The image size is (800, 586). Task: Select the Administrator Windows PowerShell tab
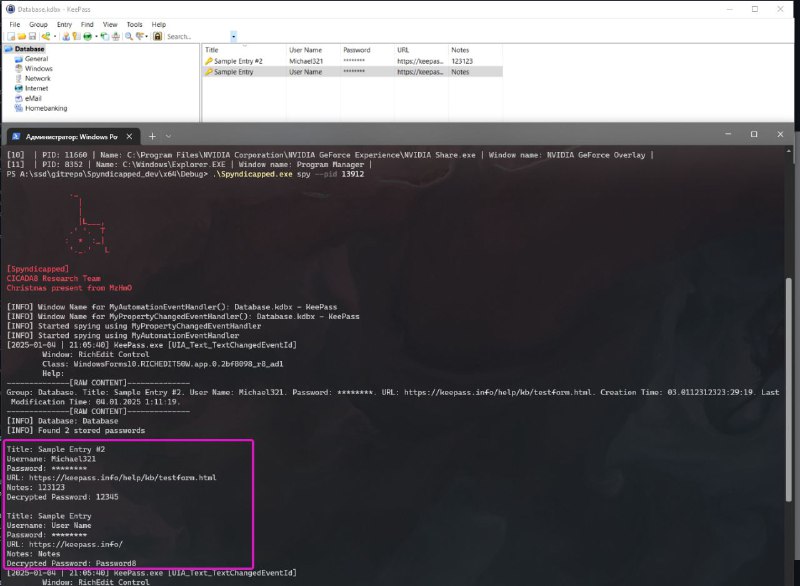click(72, 137)
